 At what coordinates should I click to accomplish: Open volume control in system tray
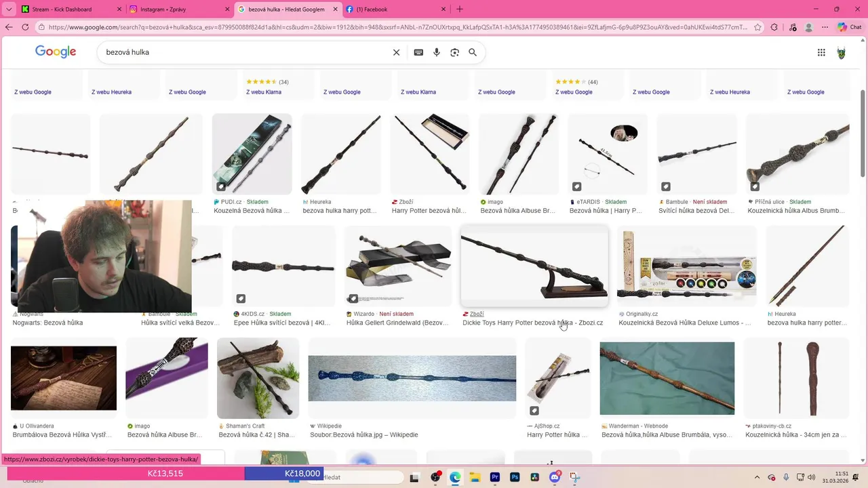pos(812,477)
